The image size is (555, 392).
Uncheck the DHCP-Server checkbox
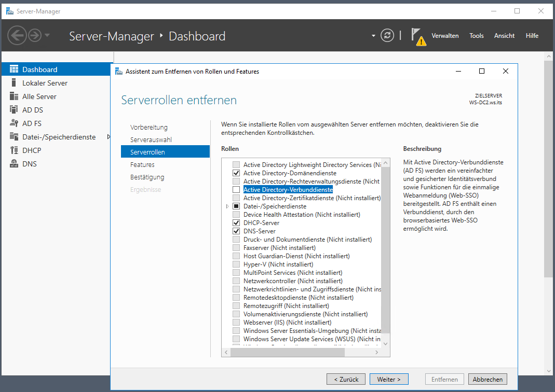pyautogui.click(x=236, y=223)
